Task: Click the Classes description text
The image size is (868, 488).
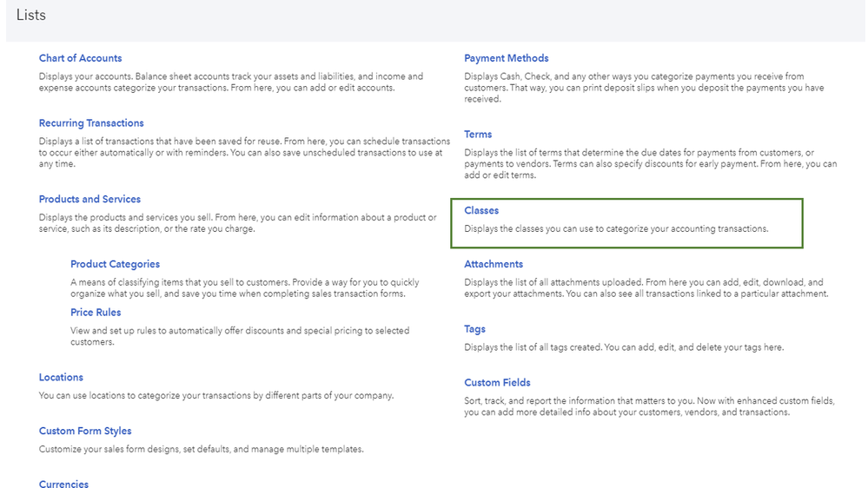Action: pyautogui.click(x=616, y=229)
